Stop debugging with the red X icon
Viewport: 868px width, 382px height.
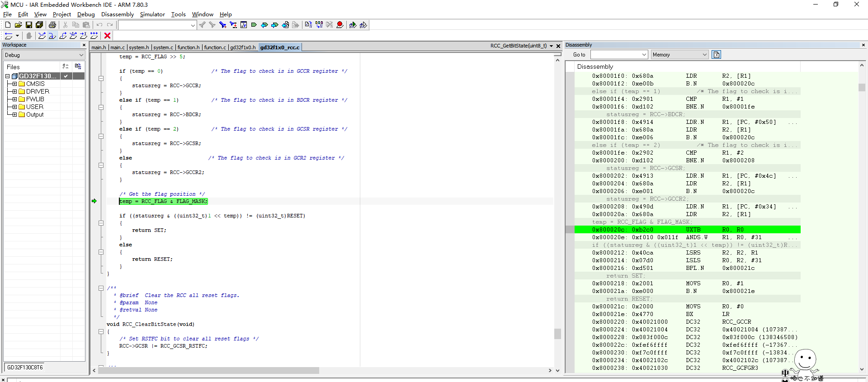107,36
